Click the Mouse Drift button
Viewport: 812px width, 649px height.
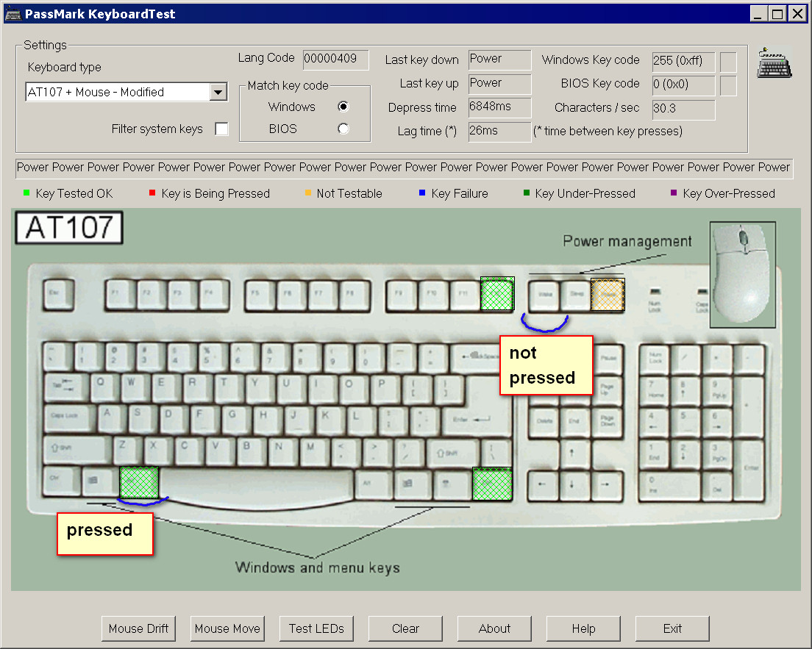(138, 628)
